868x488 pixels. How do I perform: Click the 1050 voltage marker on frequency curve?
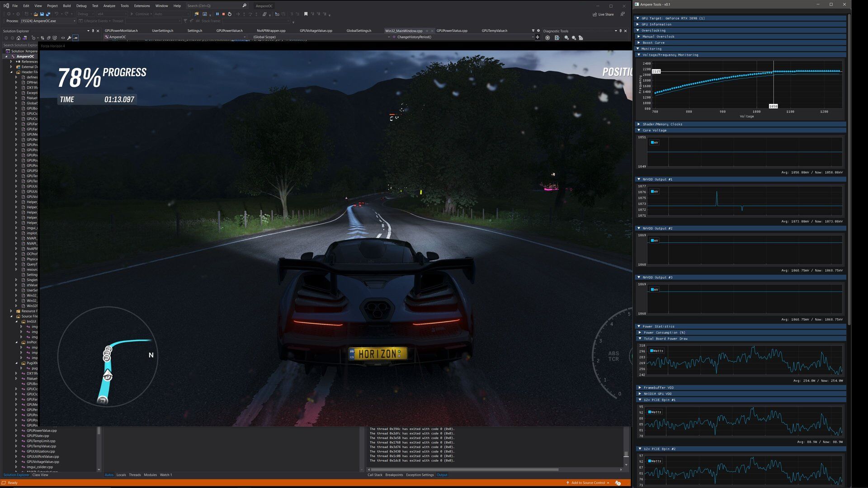point(773,106)
